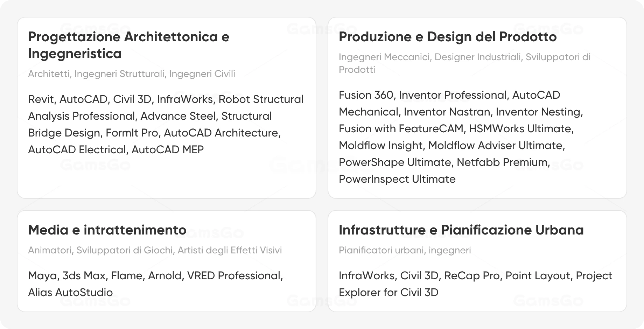Select the Animatori, Sviluppatori di Giochi subtitle
The image size is (644, 329).
pos(155,250)
